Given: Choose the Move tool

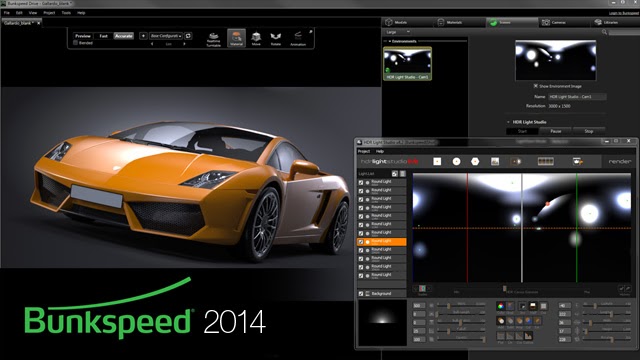Looking at the screenshot, I should [256, 38].
